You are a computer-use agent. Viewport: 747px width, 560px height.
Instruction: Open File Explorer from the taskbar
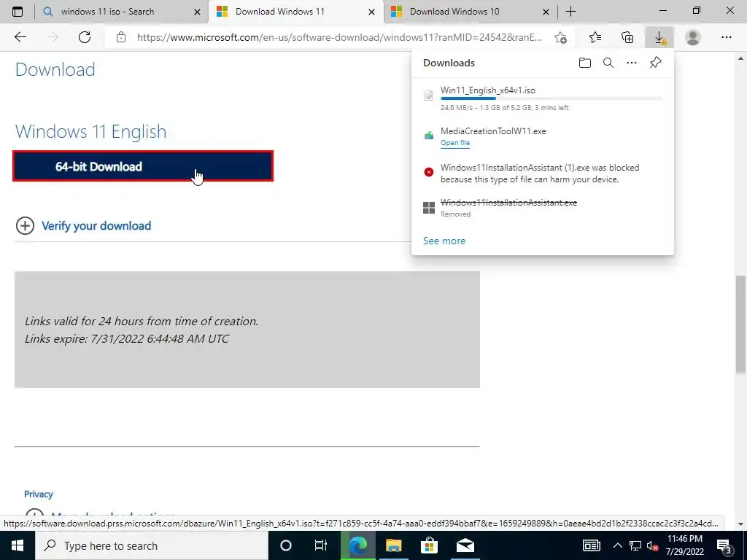[x=393, y=545]
